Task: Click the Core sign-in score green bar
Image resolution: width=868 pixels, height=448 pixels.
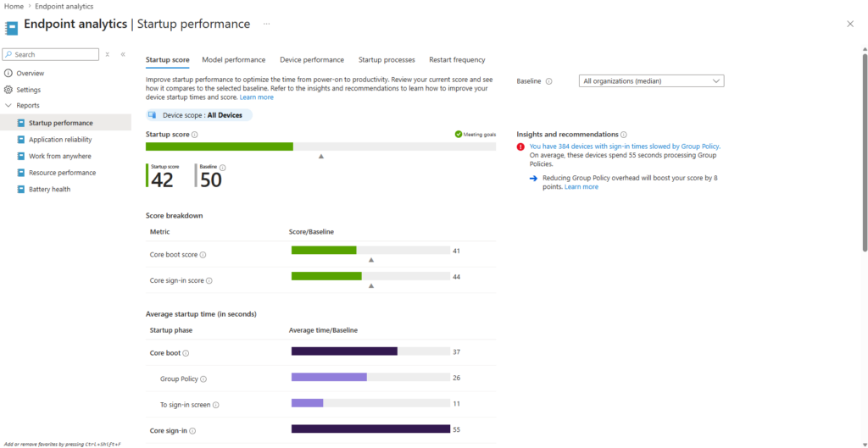Action: (x=326, y=276)
